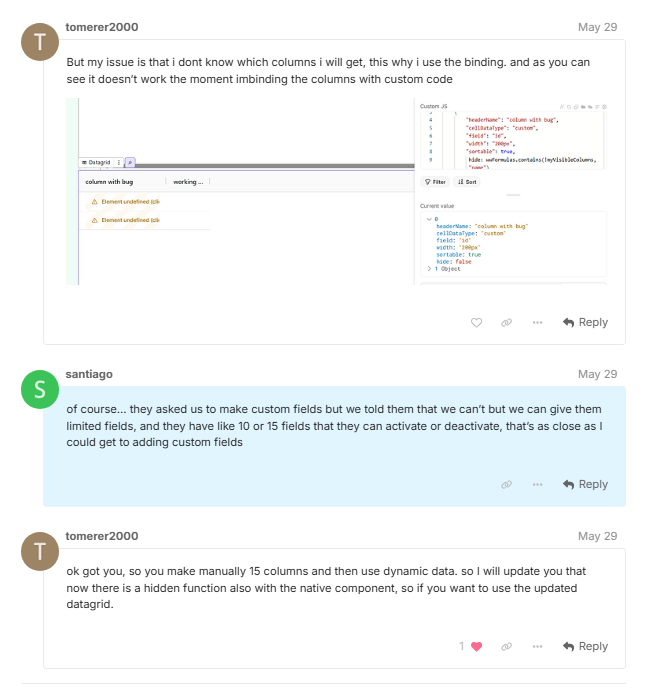This screenshot has height=690, width=666.
Task: Enlarge the datagrid screenshot image
Action: point(337,191)
